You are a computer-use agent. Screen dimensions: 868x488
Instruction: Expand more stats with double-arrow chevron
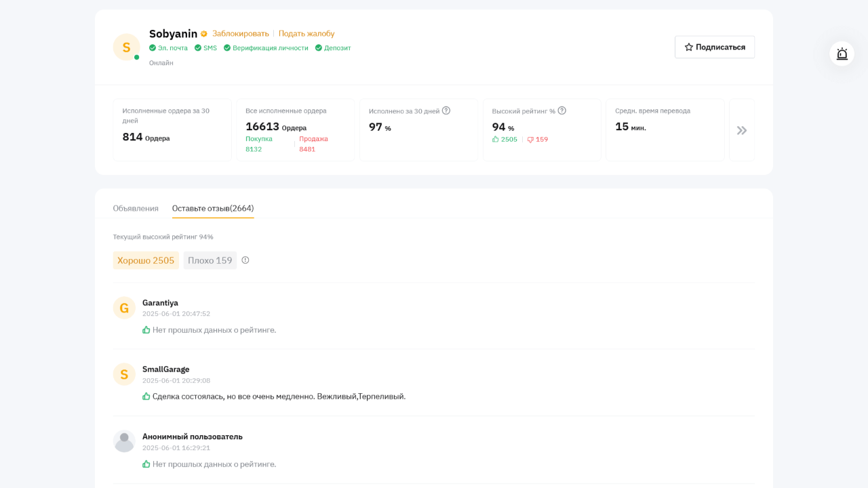pos(742,130)
